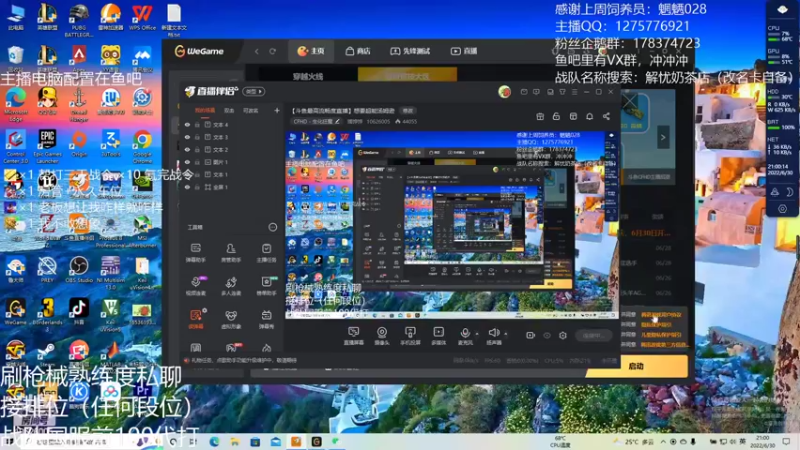Show hidden icons in system tray
Image resolution: width=800 pixels, height=450 pixels.
click(x=663, y=441)
